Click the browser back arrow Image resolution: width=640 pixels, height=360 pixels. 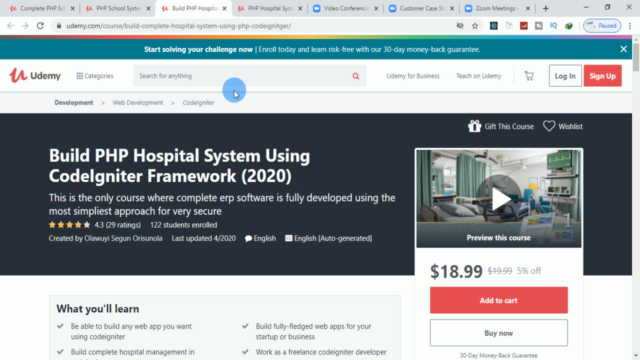(x=10, y=26)
